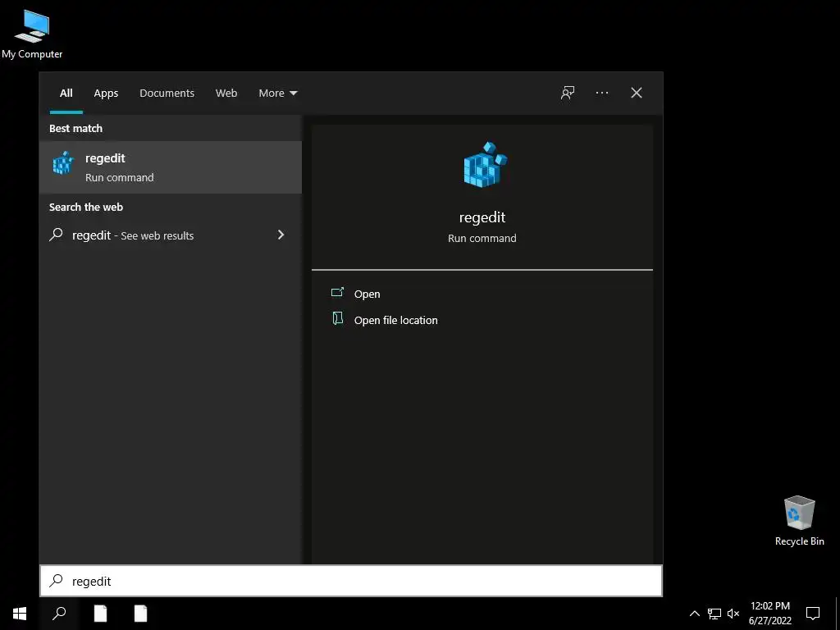The image size is (840, 630).
Task: Select regedit Run command best match
Action: coord(171,167)
